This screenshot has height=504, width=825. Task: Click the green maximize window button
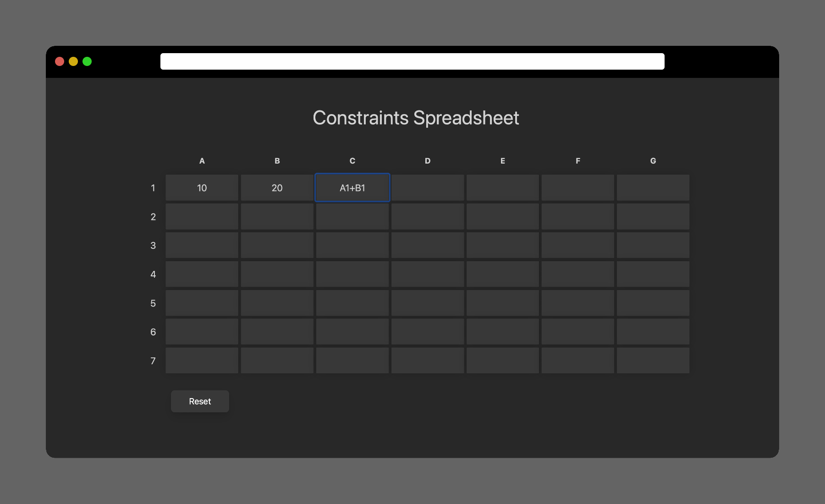(x=87, y=61)
